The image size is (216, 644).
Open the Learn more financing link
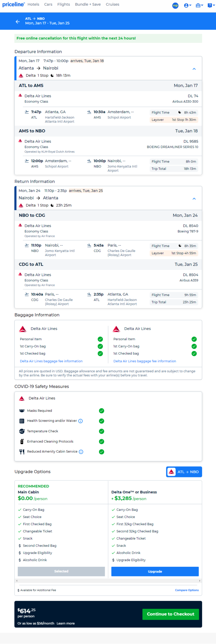coord(66,623)
